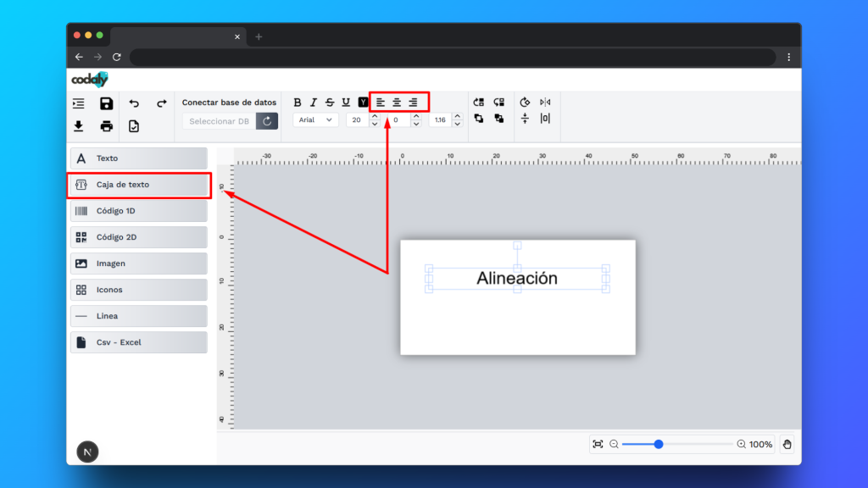The height and width of the screenshot is (488, 868).
Task: Toggle inverted text color Y icon
Action: coord(363,103)
